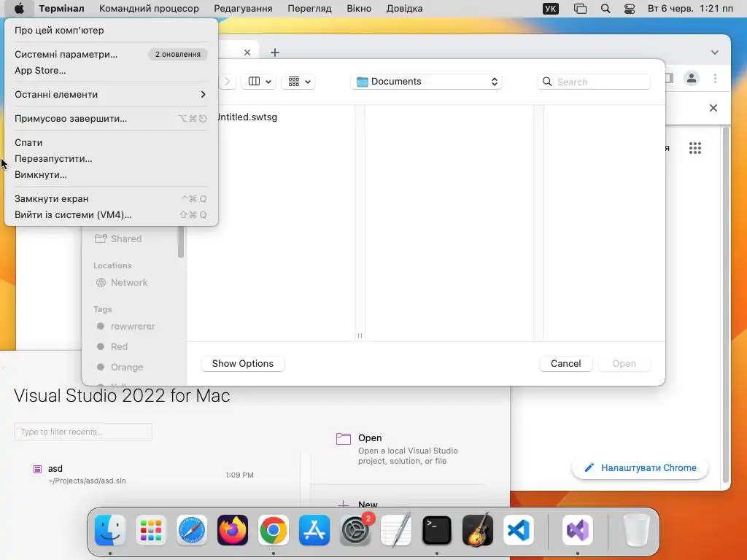Image resolution: width=747 pixels, height=560 pixels.
Task: Choose App Store… in Apple menu
Action: (x=111, y=71)
